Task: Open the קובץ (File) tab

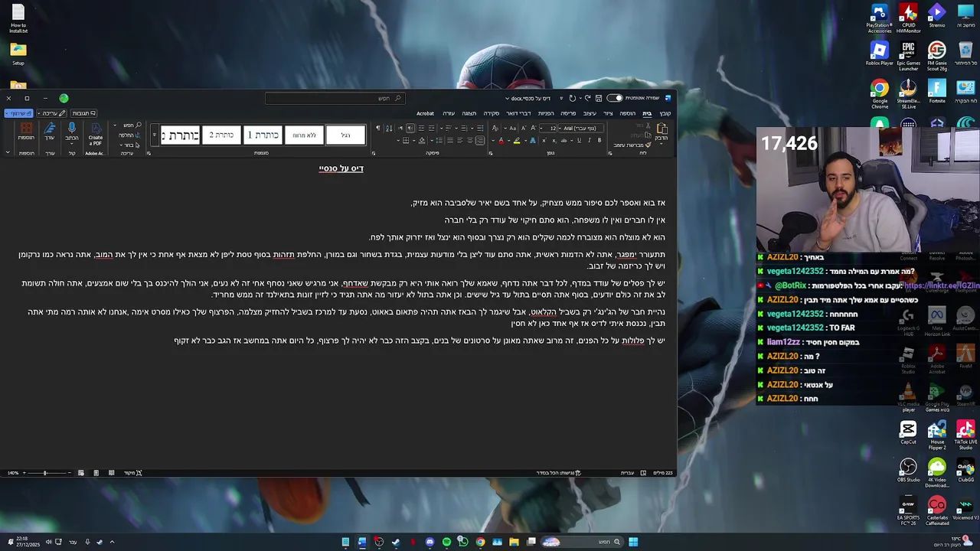Action: [x=665, y=113]
